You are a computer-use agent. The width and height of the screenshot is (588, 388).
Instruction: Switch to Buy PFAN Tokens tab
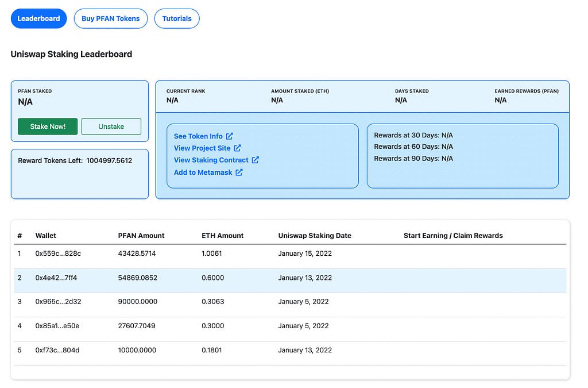[x=111, y=18]
